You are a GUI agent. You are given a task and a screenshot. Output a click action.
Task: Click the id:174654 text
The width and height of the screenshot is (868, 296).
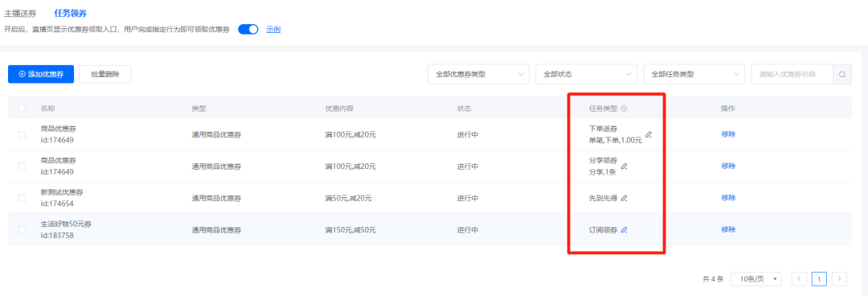(57, 204)
